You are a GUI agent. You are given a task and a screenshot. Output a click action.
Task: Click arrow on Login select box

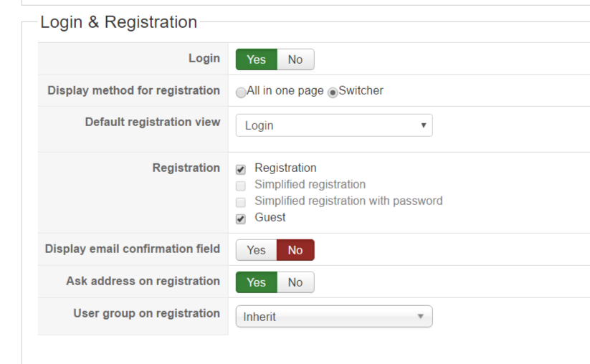[424, 125]
